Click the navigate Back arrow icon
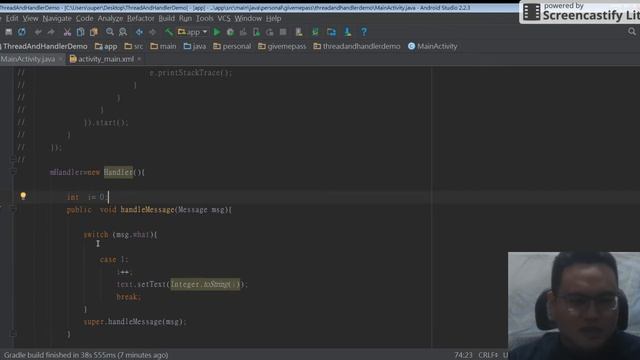Image resolution: width=640 pixels, height=360 pixels. click(139, 32)
